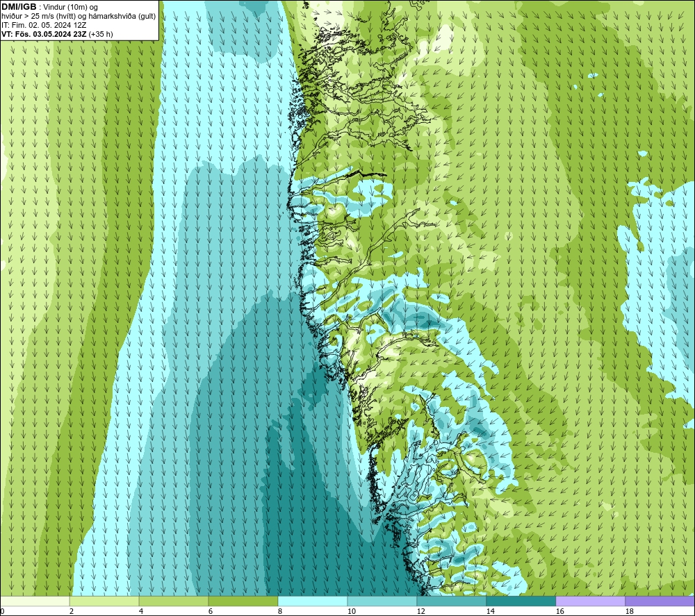Click the '(+35 h)' forecast offset text
The height and width of the screenshot is (616, 695).
(101, 34)
